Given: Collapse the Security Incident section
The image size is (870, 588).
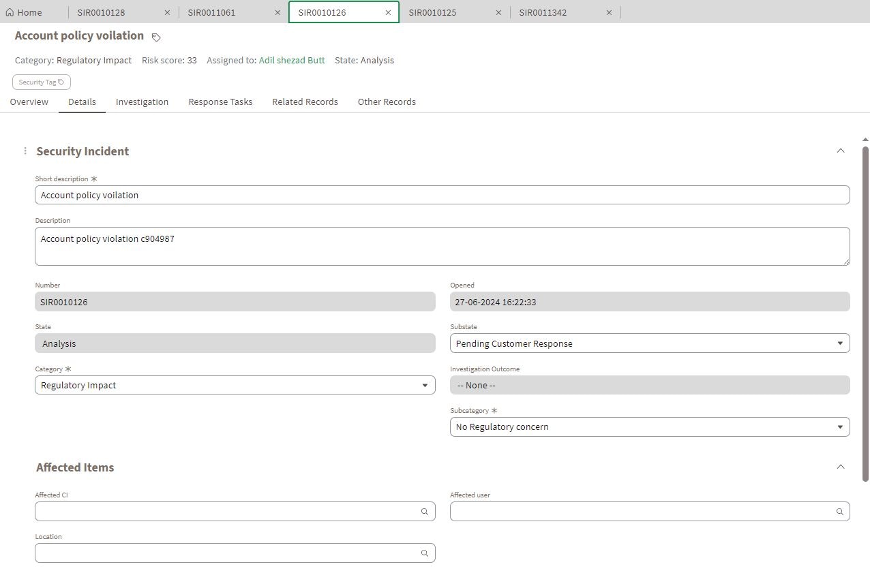Looking at the screenshot, I should (x=840, y=151).
